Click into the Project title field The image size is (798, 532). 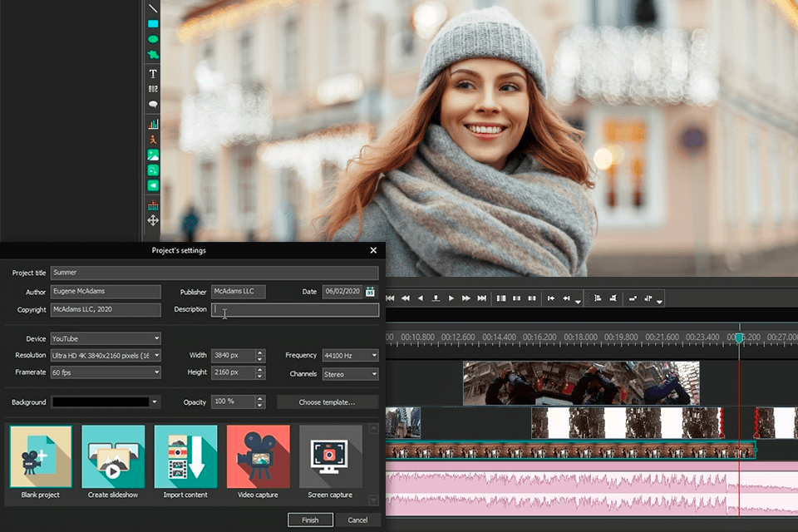[x=214, y=273]
